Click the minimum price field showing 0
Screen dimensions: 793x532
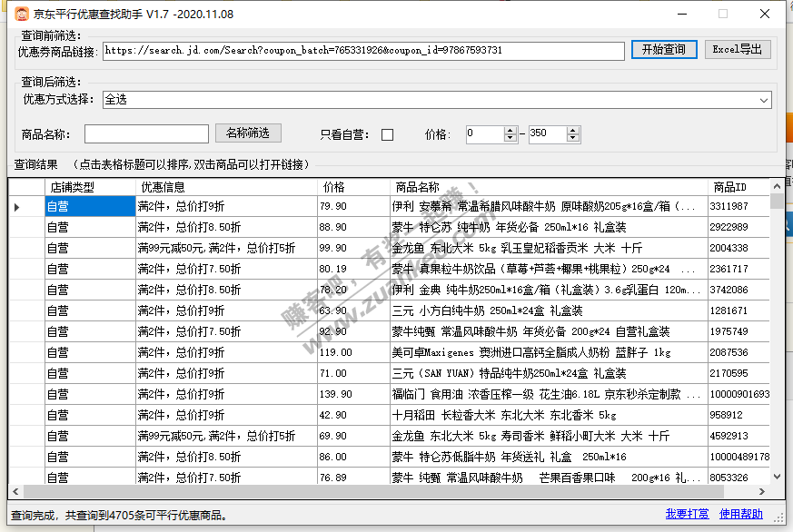[485, 133]
